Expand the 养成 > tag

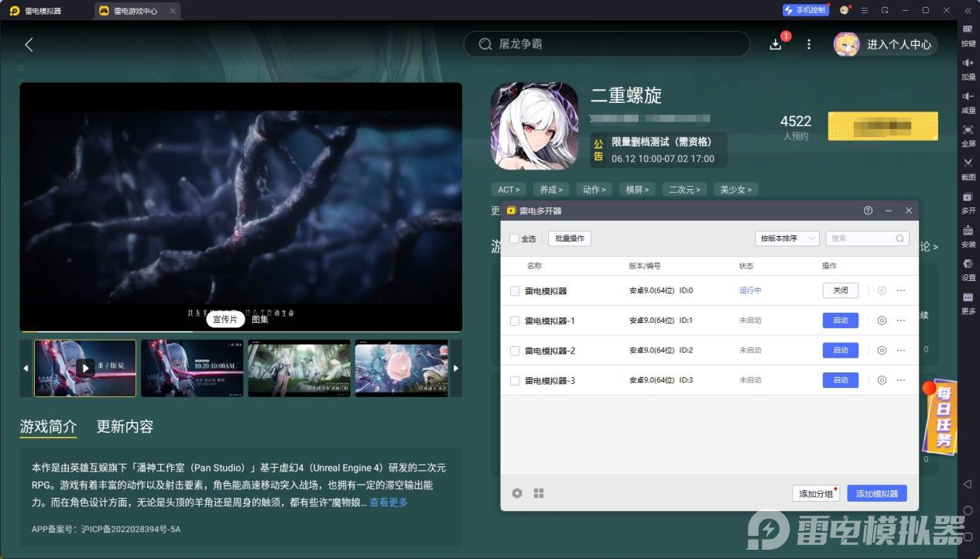click(551, 189)
